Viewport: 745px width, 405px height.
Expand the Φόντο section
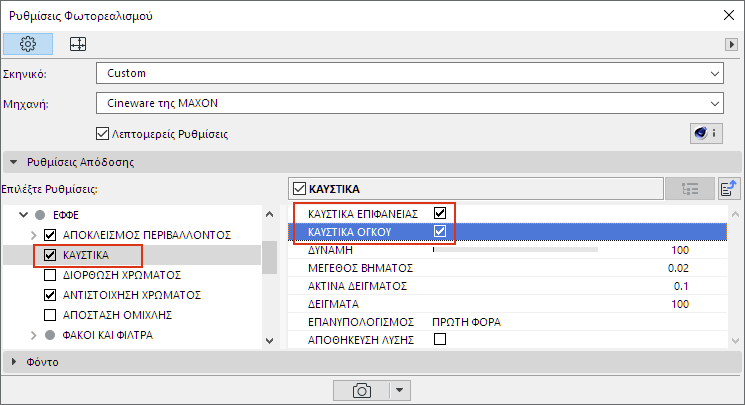14,362
